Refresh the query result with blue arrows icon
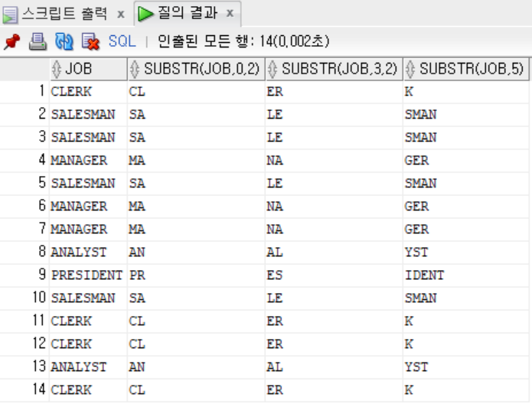Screen dimensions: 532x407 pyautogui.click(x=64, y=42)
